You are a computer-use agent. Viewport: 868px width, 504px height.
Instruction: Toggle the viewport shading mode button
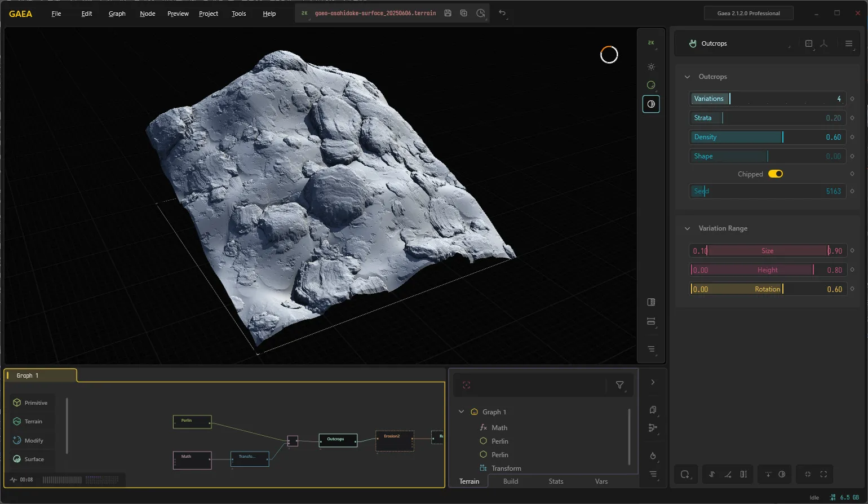(651, 104)
